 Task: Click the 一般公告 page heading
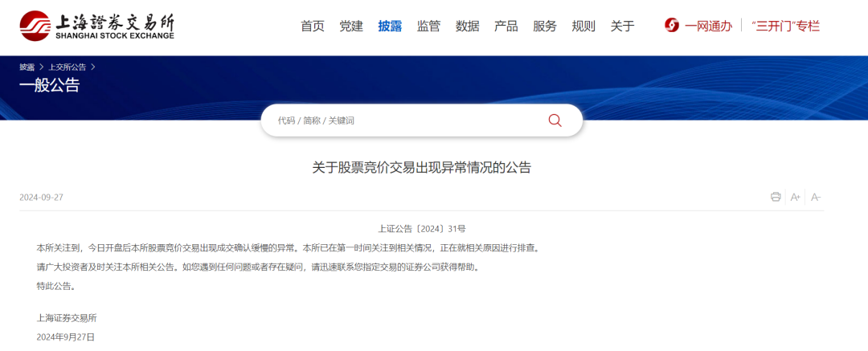click(x=50, y=85)
